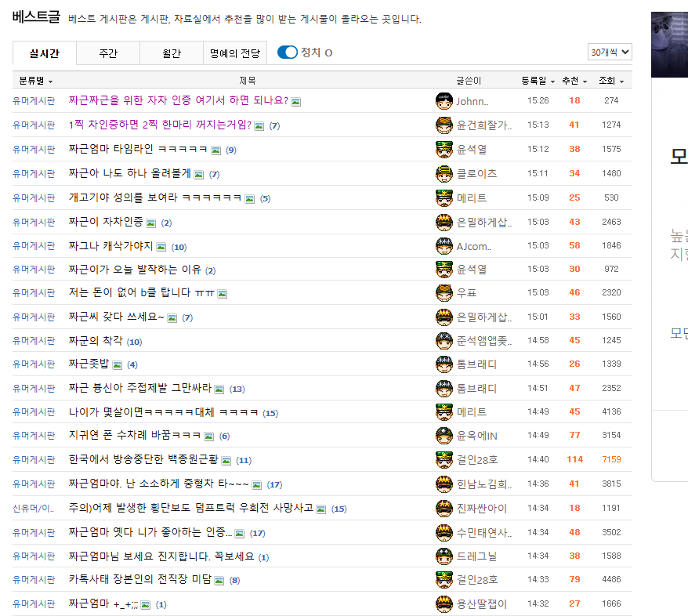Select the 실시간 tab
Screen dimensions: 688x616
coord(45,53)
